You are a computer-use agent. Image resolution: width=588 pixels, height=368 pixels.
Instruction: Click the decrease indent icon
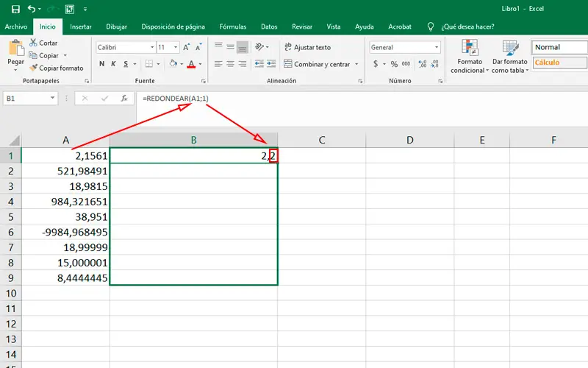click(259, 64)
